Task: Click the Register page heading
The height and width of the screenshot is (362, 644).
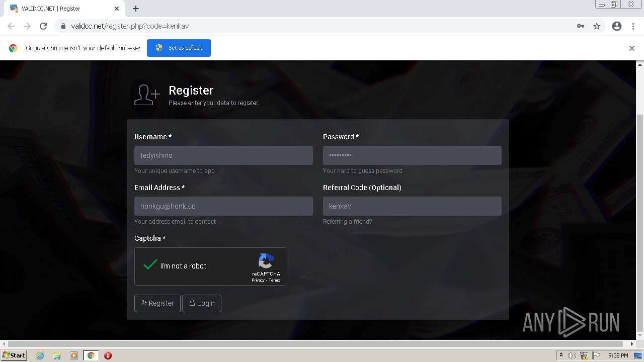Action: point(191,90)
